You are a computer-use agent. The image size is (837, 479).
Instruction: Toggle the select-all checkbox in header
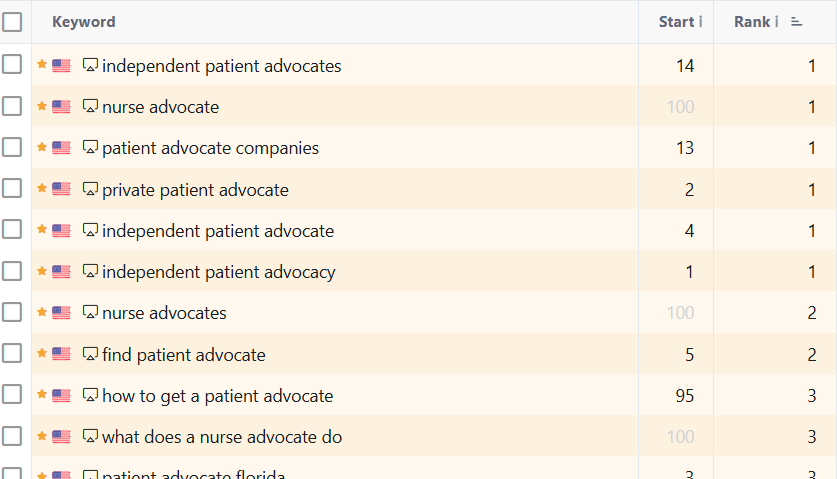(12, 22)
